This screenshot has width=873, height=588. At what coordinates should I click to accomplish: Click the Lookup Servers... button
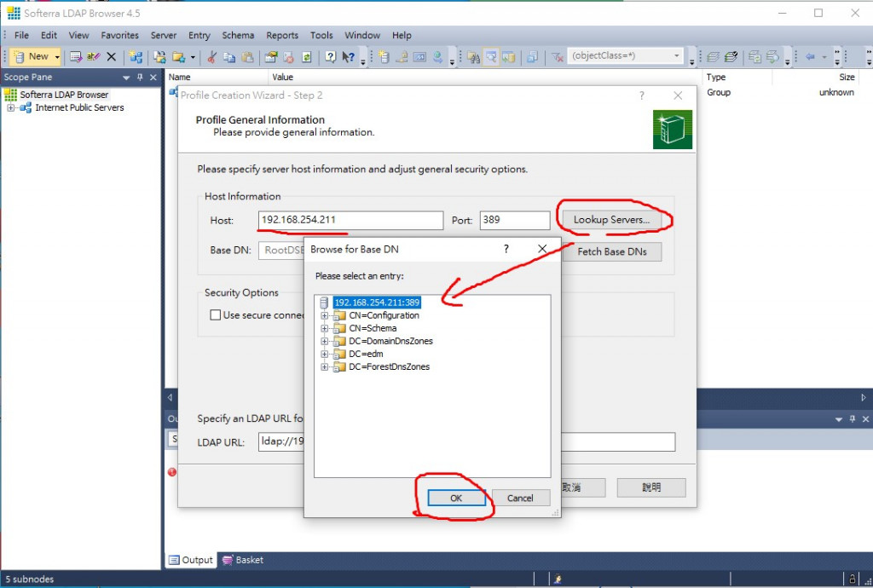point(611,220)
